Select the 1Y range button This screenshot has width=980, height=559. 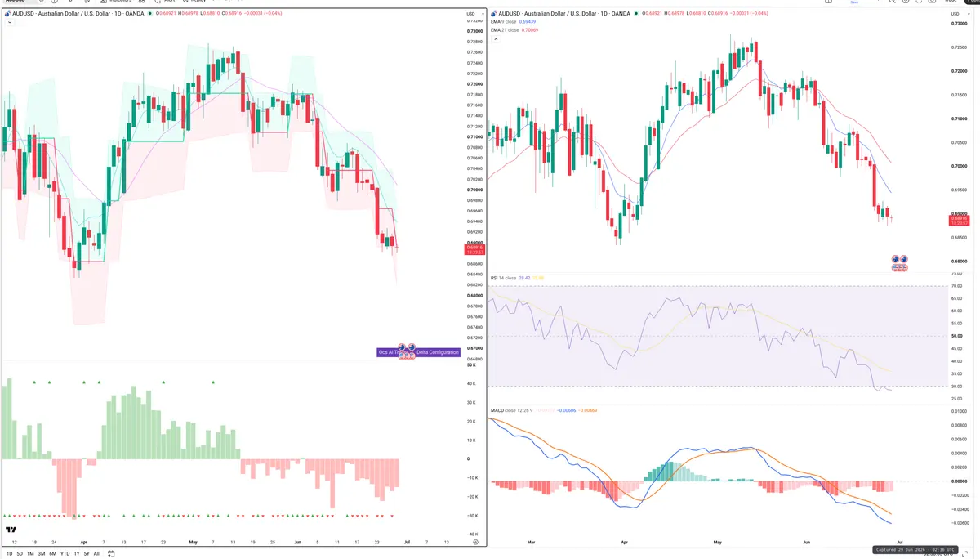pos(77,553)
